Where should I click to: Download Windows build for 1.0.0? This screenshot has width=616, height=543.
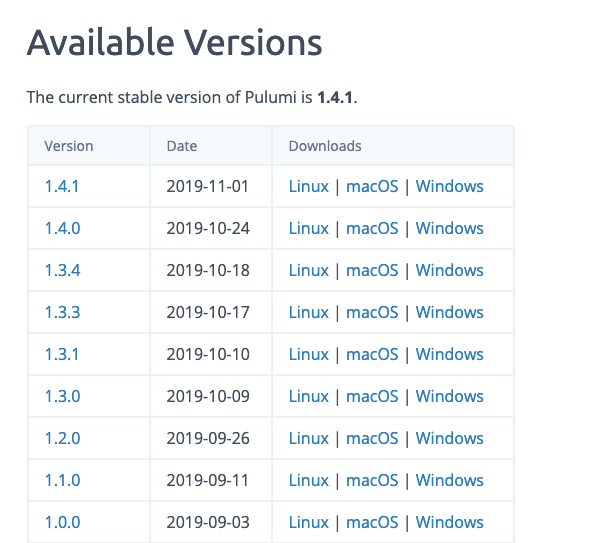coord(449,523)
